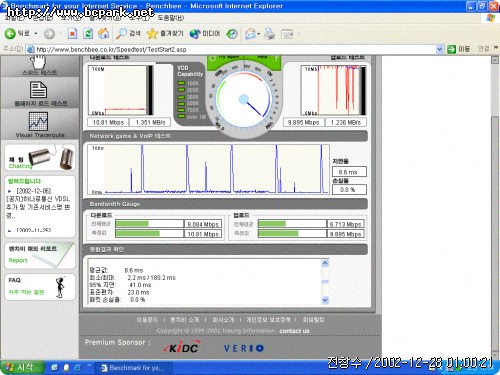
Task: Click the IE Back arrow icon
Action: (x=10, y=33)
